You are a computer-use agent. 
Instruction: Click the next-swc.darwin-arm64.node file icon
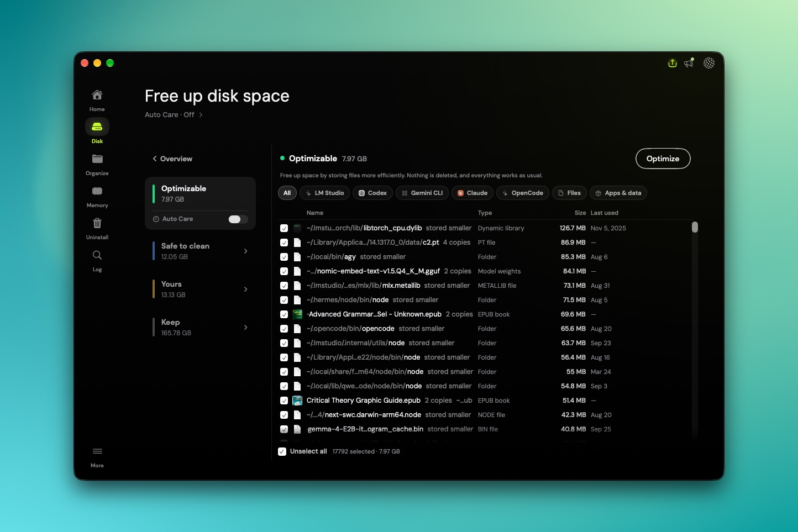point(297,415)
